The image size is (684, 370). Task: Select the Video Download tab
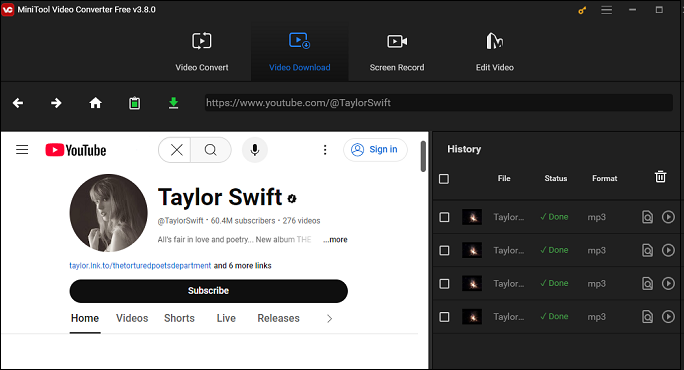coord(299,52)
